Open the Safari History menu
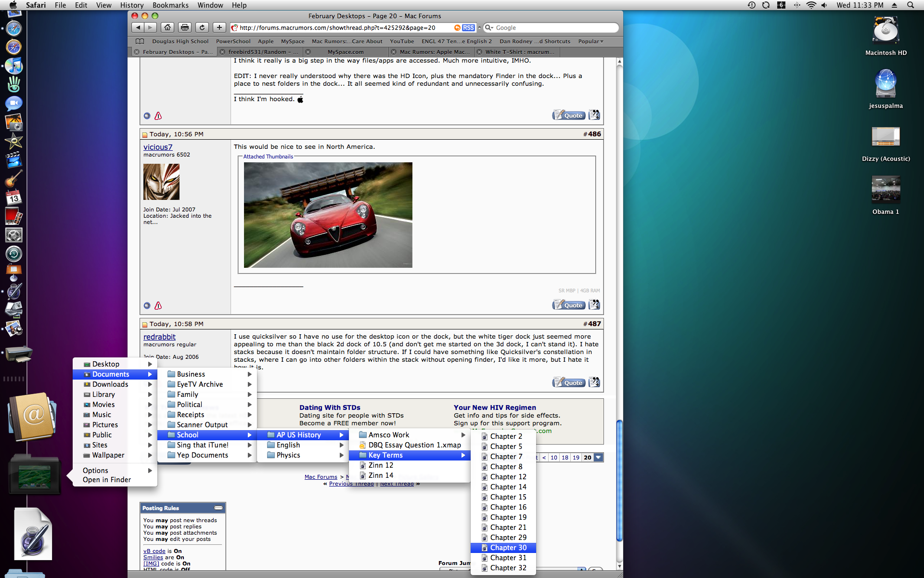The width and height of the screenshot is (924, 578). (132, 5)
